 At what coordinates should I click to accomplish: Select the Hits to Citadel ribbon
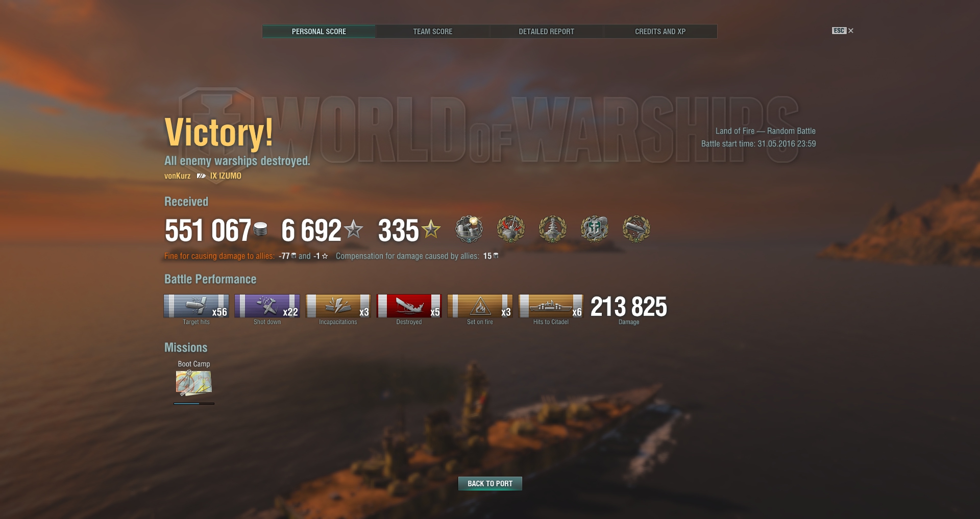(551, 306)
